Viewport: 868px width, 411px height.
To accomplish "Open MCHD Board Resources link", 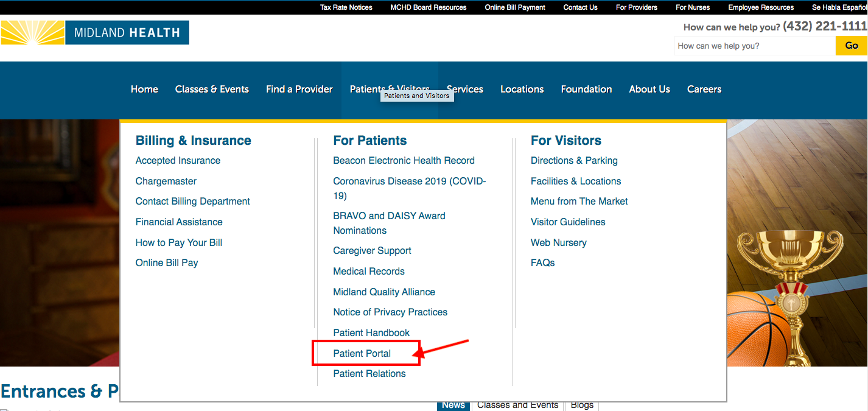I will coord(429,7).
